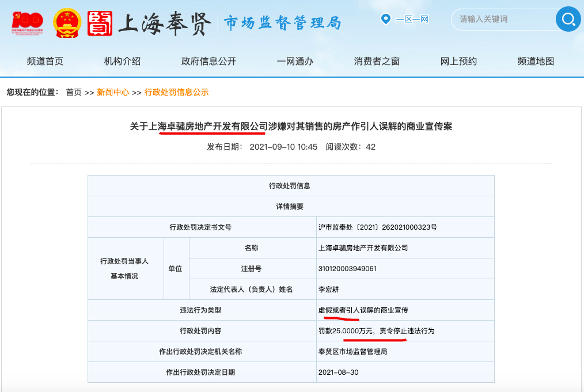Image resolution: width=584 pixels, height=392 pixels.
Task: Open the 频道首页 menu item
Action: coord(46,62)
